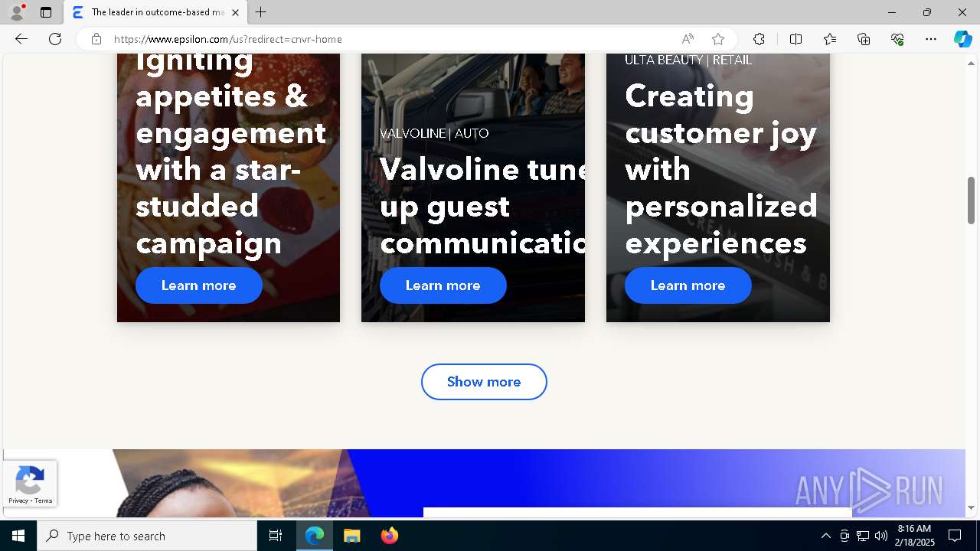Learn more about Ulta Beauty story
The image size is (980, 551).
[688, 285]
